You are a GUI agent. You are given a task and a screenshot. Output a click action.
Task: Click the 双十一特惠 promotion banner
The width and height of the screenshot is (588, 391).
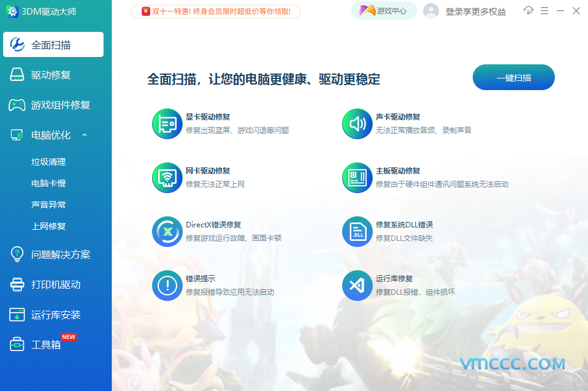coord(216,11)
